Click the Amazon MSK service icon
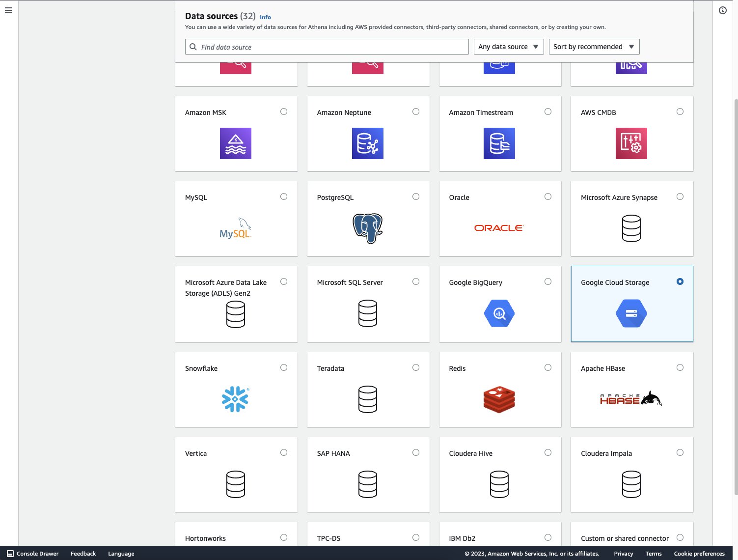The width and height of the screenshot is (738, 560). coord(236,143)
